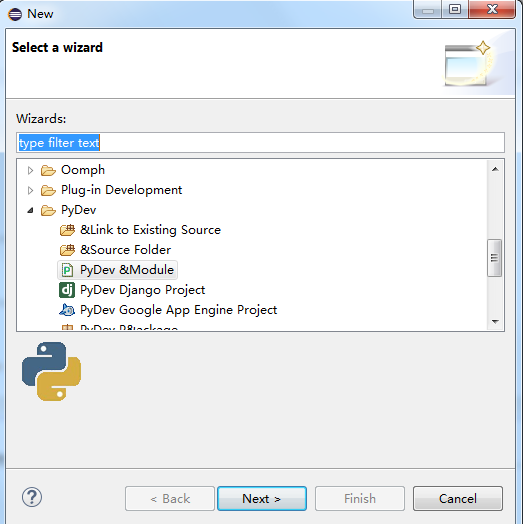This screenshot has width=523, height=524.
Task: Collapse the PyDev category
Action: pyautogui.click(x=30, y=210)
